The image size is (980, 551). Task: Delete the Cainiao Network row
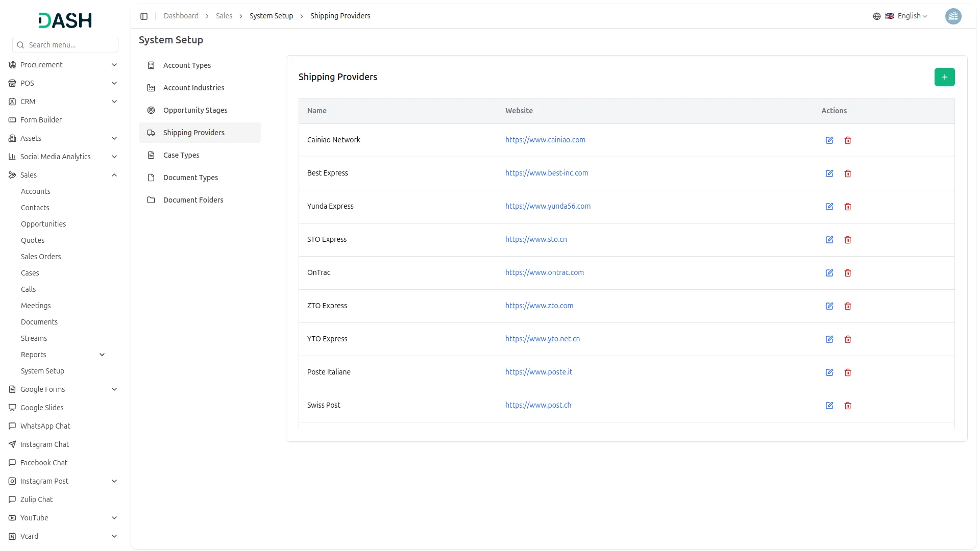click(x=848, y=140)
